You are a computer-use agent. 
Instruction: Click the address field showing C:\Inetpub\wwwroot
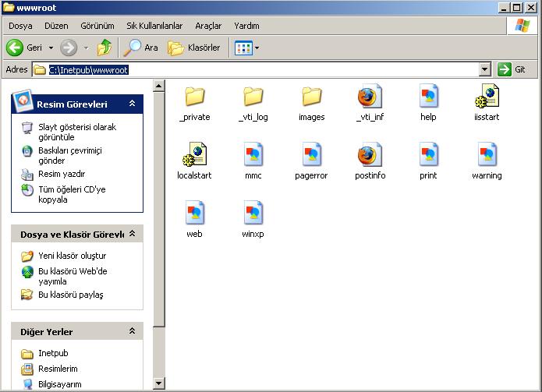pos(256,70)
